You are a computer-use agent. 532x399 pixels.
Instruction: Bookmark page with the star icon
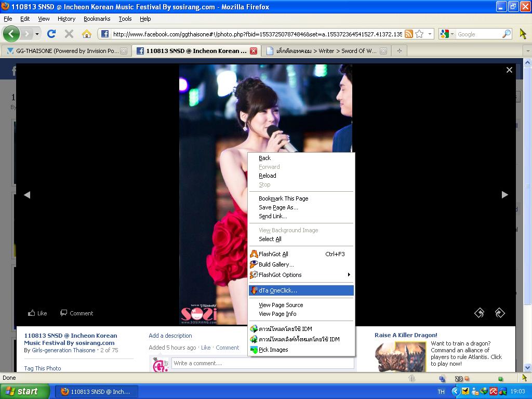(x=419, y=34)
